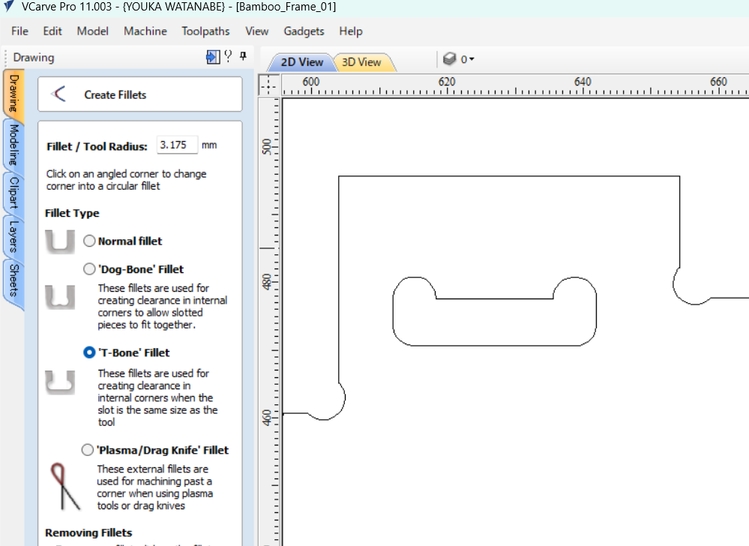The height and width of the screenshot is (546, 749).
Task: Select the 'Dog-Bone' Fillet radio button
Action: click(89, 269)
